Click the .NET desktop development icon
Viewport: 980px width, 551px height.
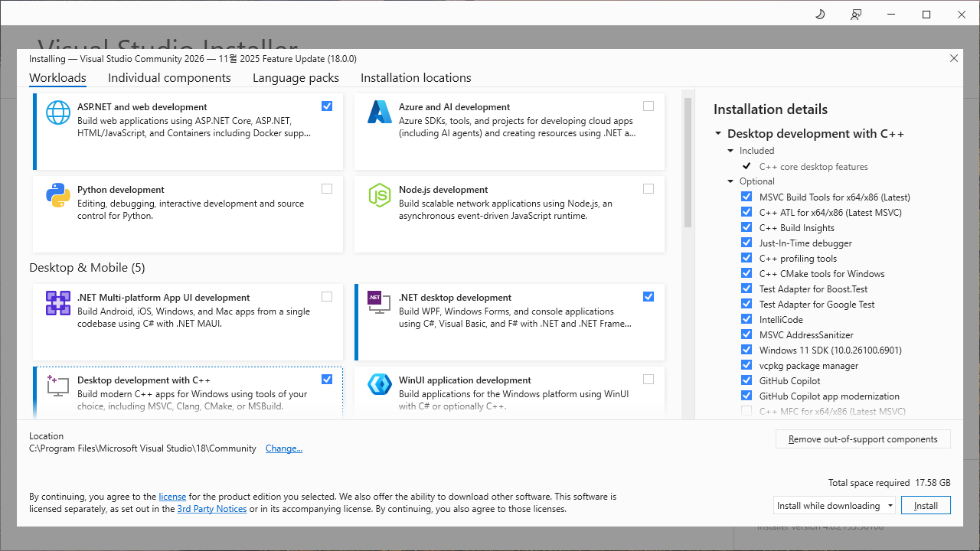coord(380,302)
